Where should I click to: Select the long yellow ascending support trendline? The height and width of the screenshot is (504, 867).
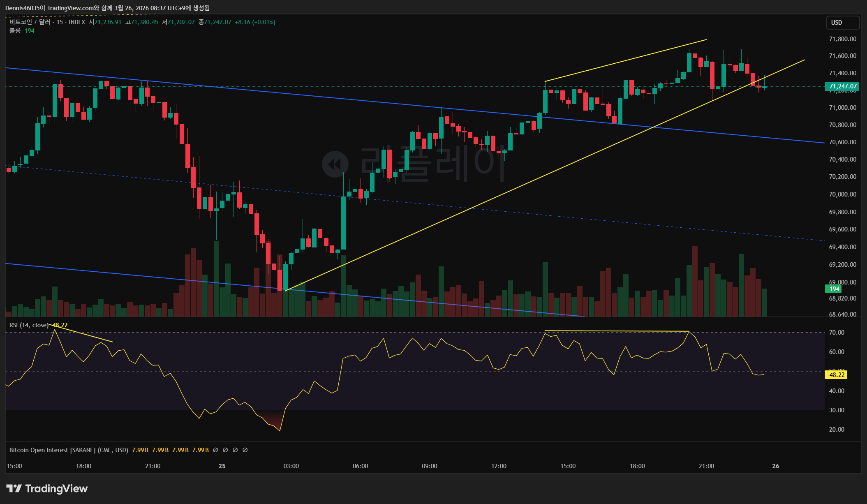[x=545, y=175]
